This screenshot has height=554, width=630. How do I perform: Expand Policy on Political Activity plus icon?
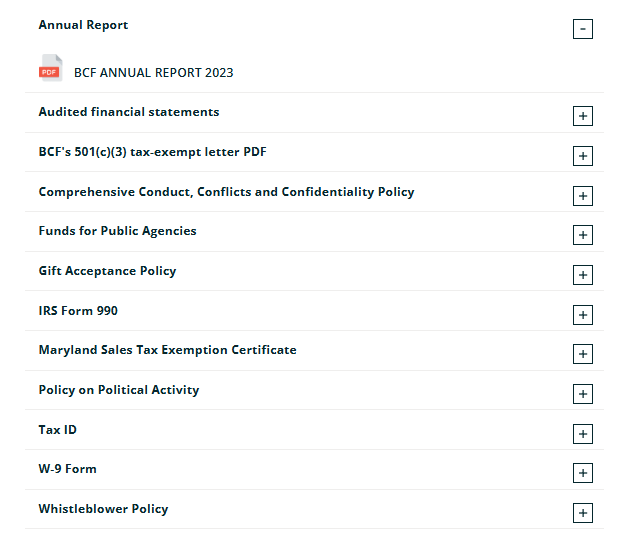583,394
